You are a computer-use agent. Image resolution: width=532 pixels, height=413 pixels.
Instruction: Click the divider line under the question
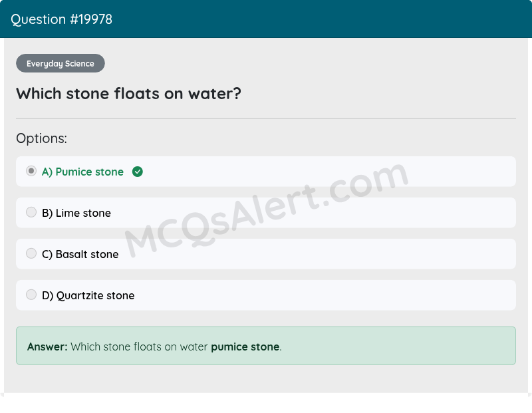[266, 117]
